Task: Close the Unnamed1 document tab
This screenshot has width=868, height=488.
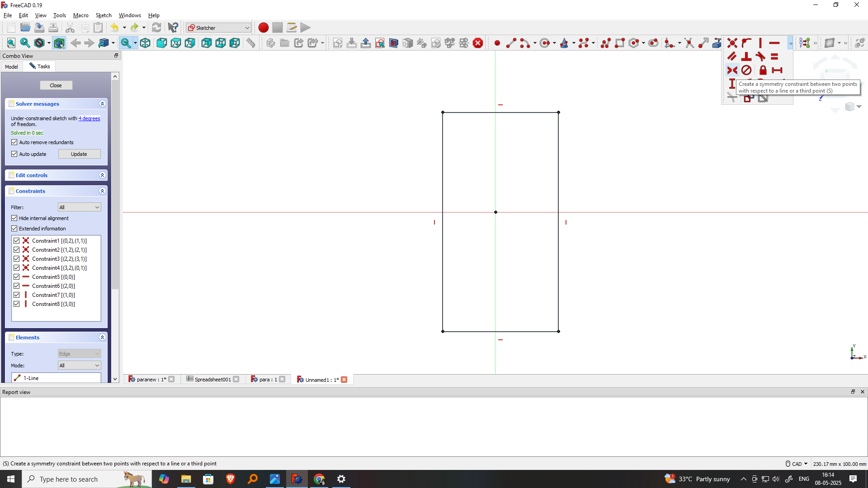Action: click(344, 380)
